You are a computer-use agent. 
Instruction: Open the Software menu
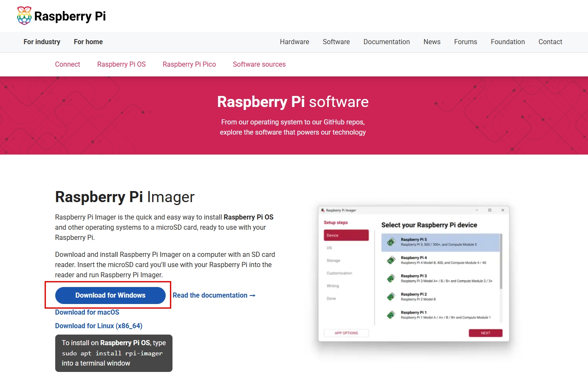coord(336,42)
